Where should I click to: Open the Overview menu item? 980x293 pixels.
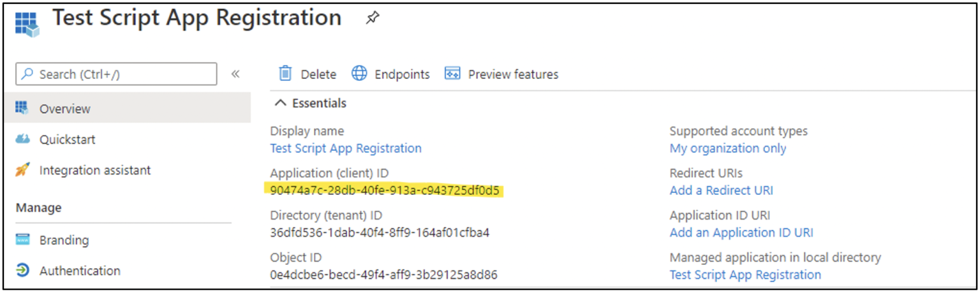(64, 109)
